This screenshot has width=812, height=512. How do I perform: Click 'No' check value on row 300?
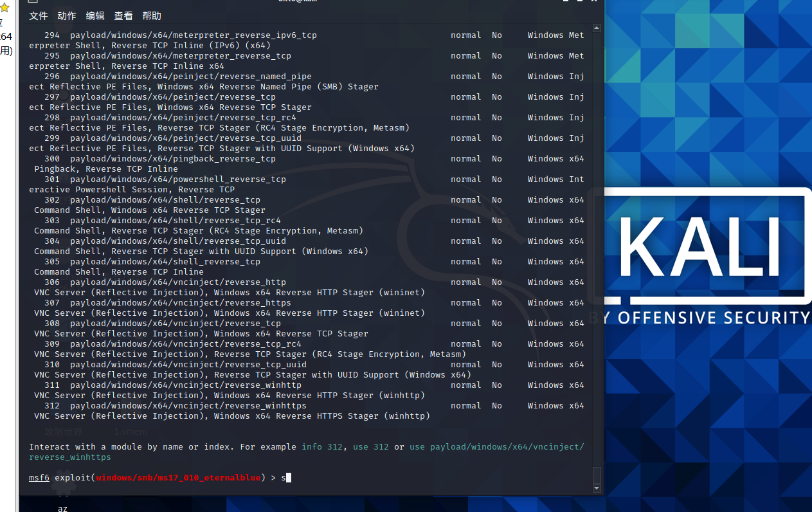tap(497, 159)
